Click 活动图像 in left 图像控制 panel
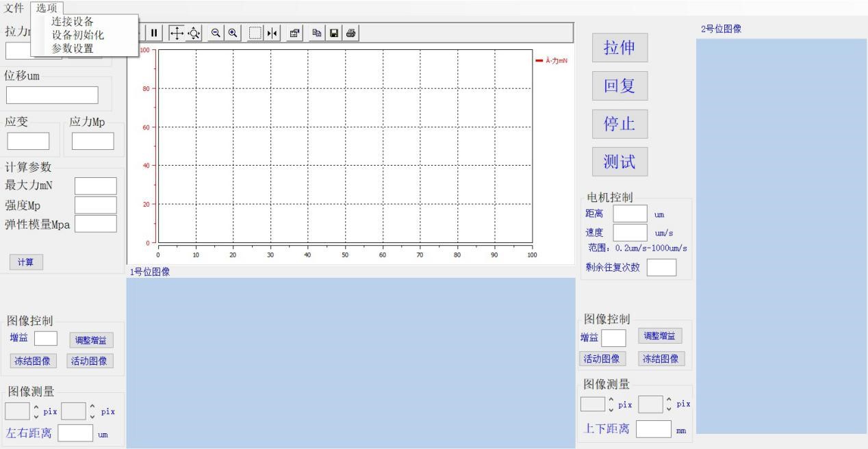The image size is (868, 449). 90,361
